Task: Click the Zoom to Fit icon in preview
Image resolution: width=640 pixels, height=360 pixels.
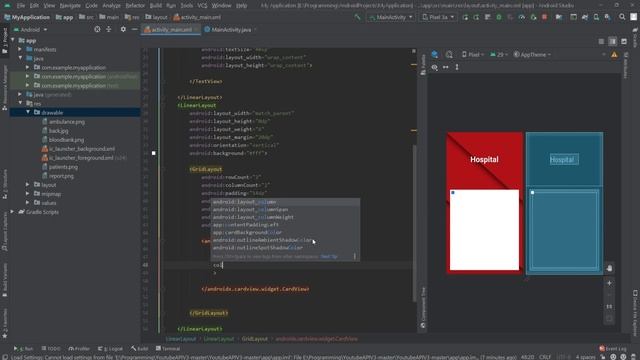Action: tap(609, 318)
